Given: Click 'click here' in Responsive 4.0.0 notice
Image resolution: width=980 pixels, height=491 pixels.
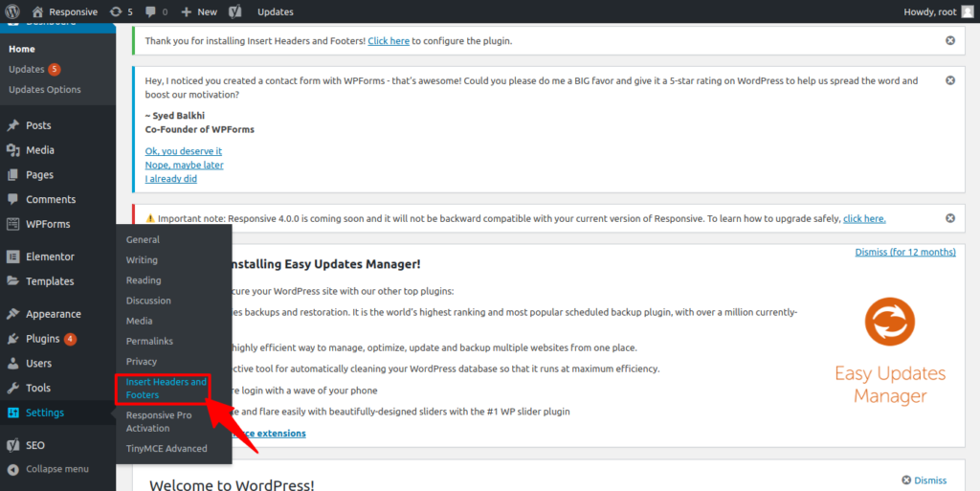Looking at the screenshot, I should coord(864,218).
